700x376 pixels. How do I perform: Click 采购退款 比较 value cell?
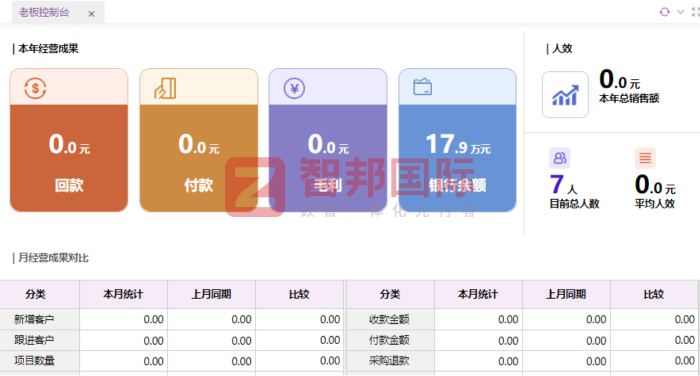coord(654,361)
